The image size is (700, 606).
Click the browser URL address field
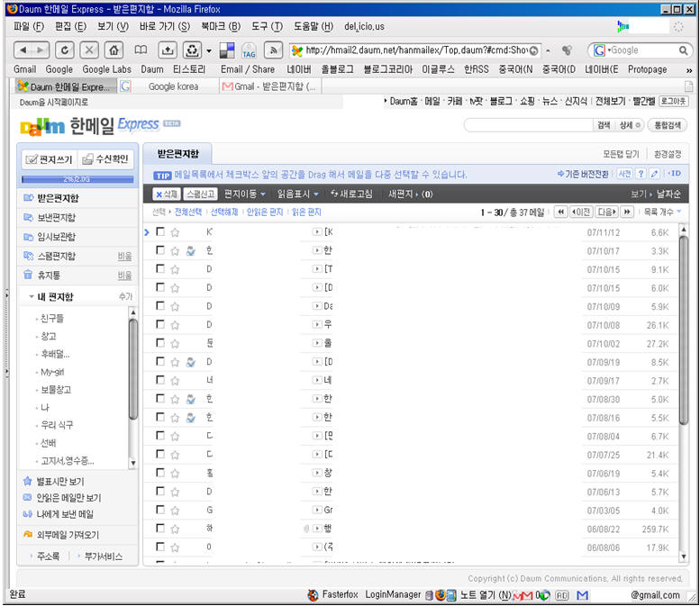(x=415, y=50)
